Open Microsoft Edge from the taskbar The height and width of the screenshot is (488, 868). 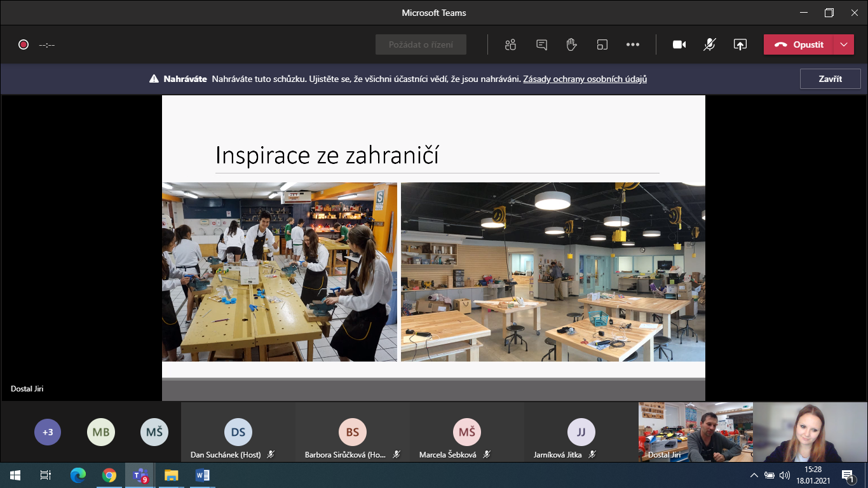(x=78, y=475)
